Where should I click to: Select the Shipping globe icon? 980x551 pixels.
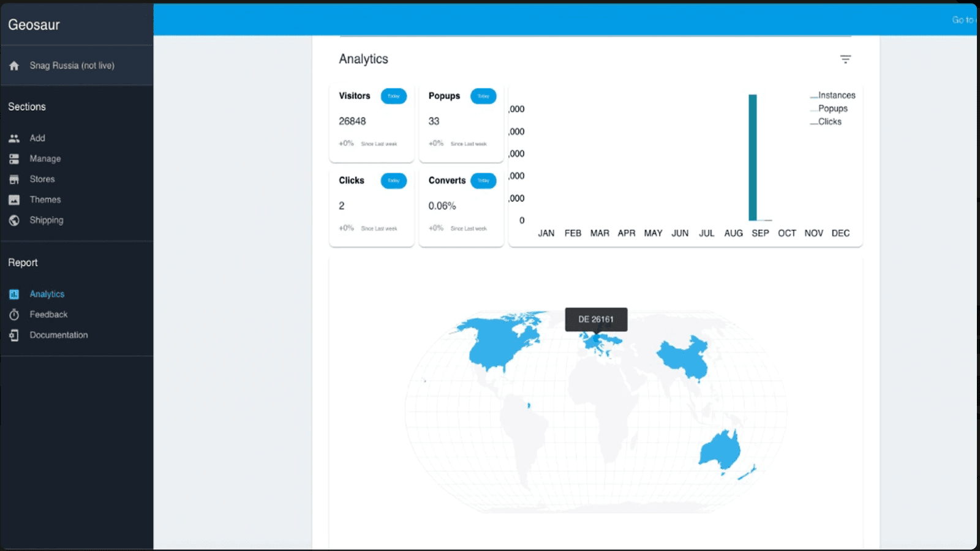(14, 220)
